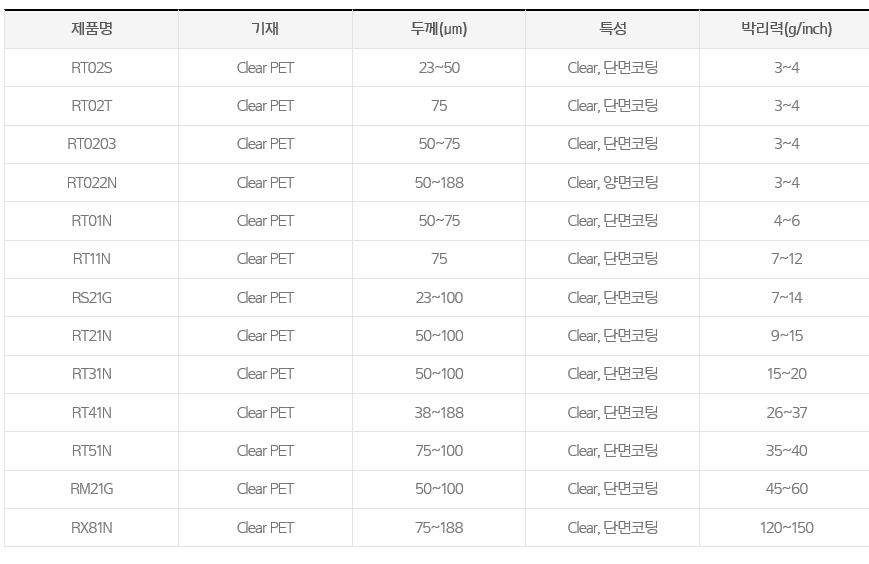This screenshot has width=869, height=564.
Task: Click the 양면코팅 characteristic cell for RT022N
Action: 612,183
